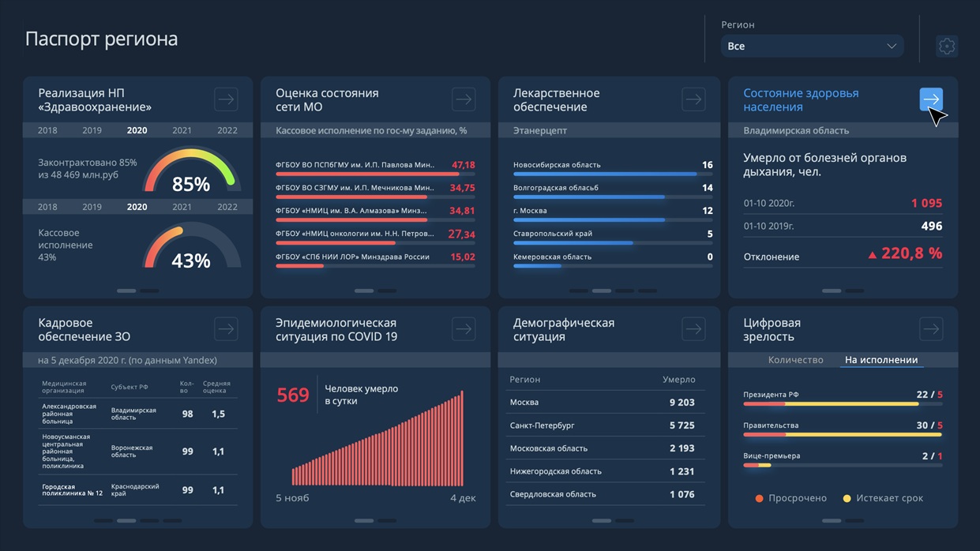Select the Санкт-Петербург row in demographics table
Viewport: 980px width, 551px height.
click(x=603, y=425)
